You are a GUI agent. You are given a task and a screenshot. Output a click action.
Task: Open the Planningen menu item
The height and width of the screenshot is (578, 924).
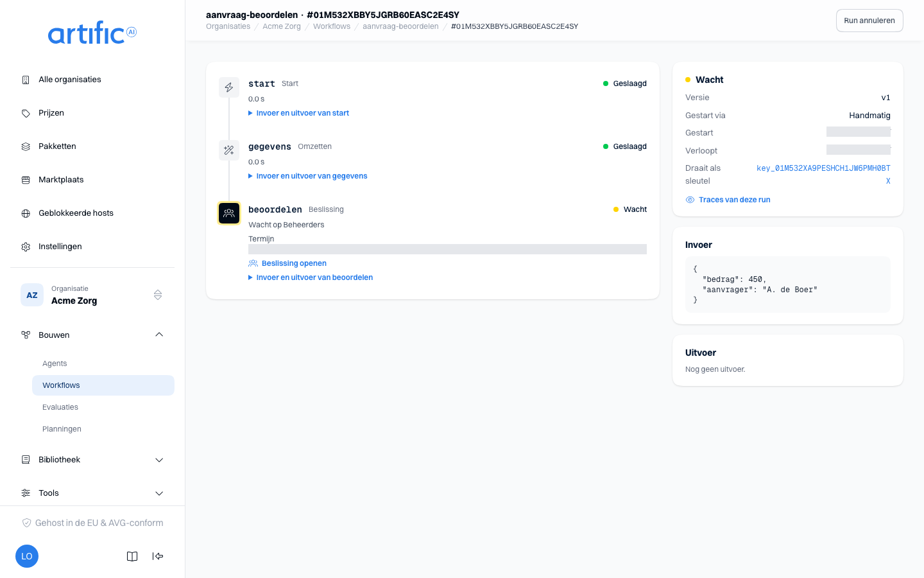103,429
